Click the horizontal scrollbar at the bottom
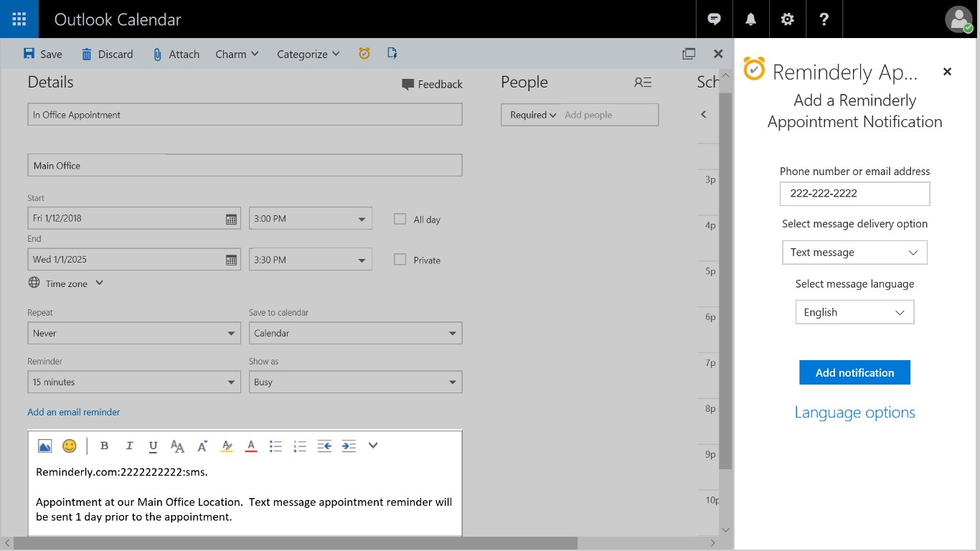The image size is (980, 551). [x=296, y=544]
